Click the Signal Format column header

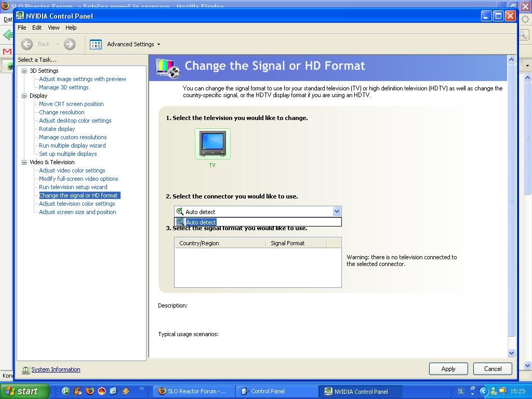(x=296, y=243)
